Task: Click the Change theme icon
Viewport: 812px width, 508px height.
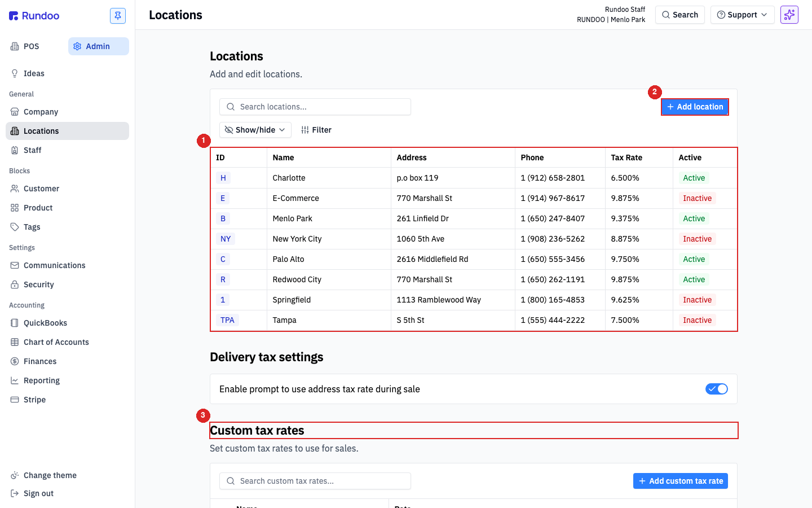Action: pos(15,475)
